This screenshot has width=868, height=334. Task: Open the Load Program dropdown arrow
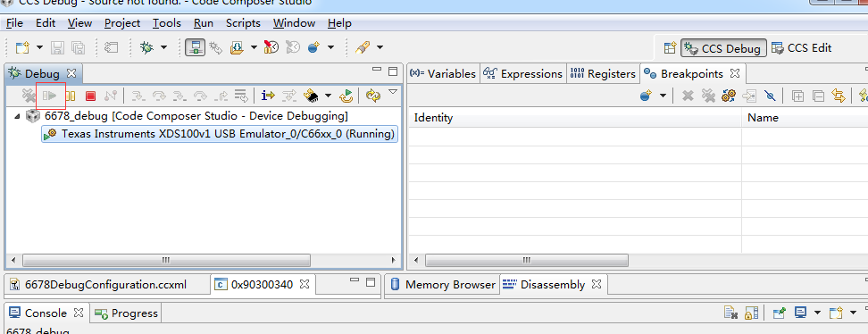pyautogui.click(x=254, y=47)
